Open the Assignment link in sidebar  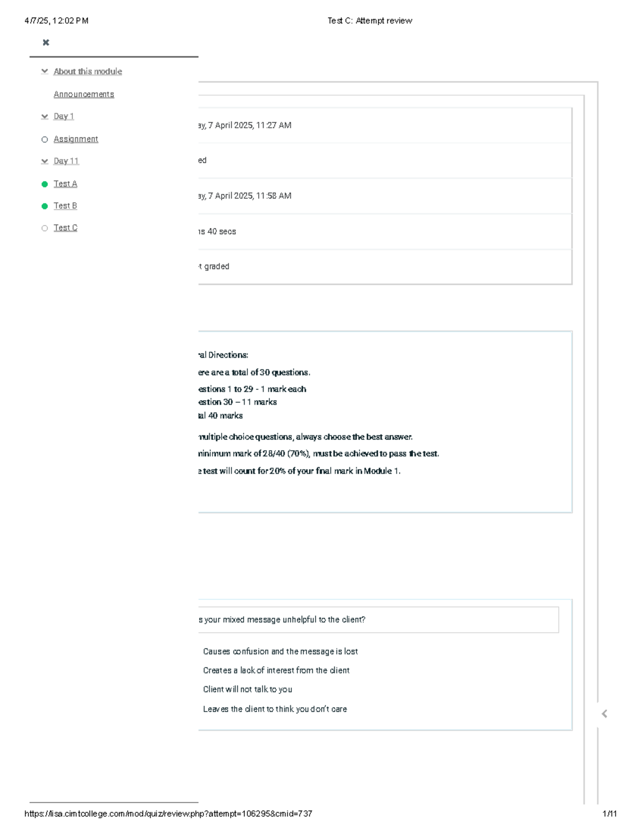click(x=76, y=139)
